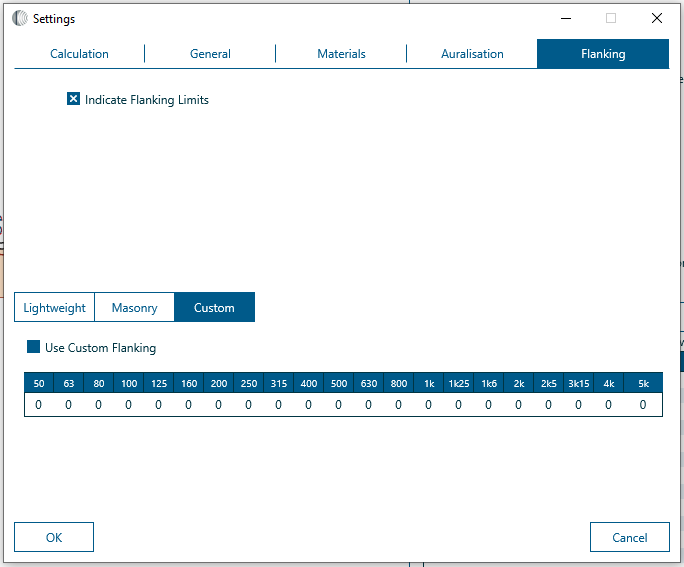The height and width of the screenshot is (567, 684).
Task: Edit the value under 1k6
Action: point(489,405)
